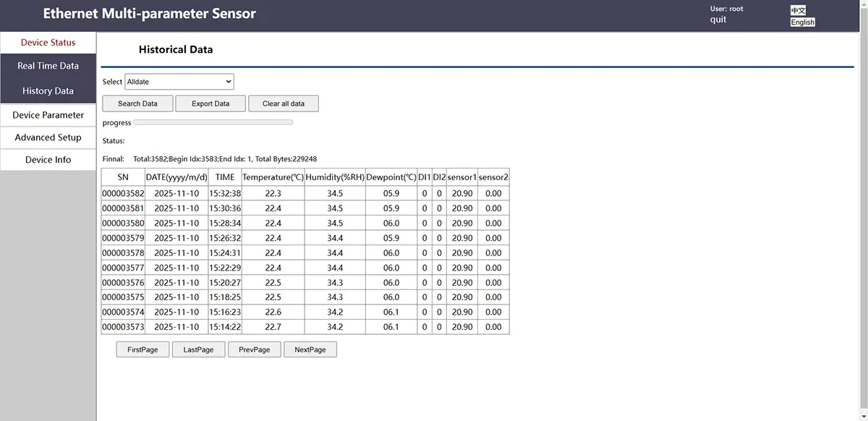Click temperature value 22.7
This screenshot has height=421, width=868.
pyautogui.click(x=273, y=327)
